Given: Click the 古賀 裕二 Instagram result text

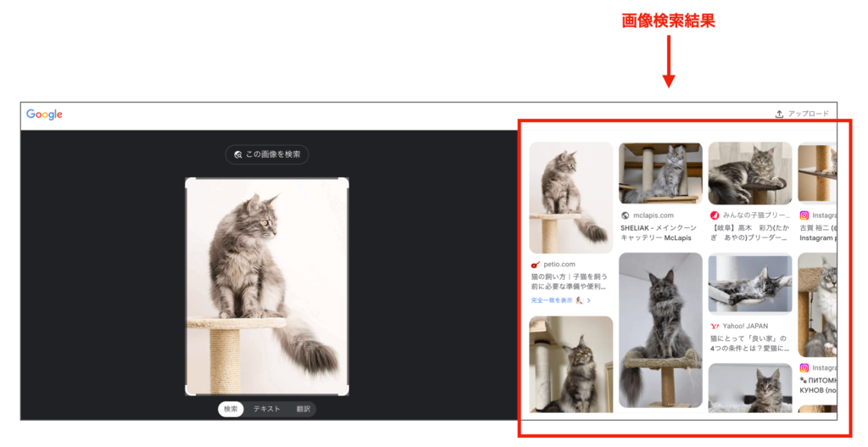Looking at the screenshot, I should pos(818,232).
